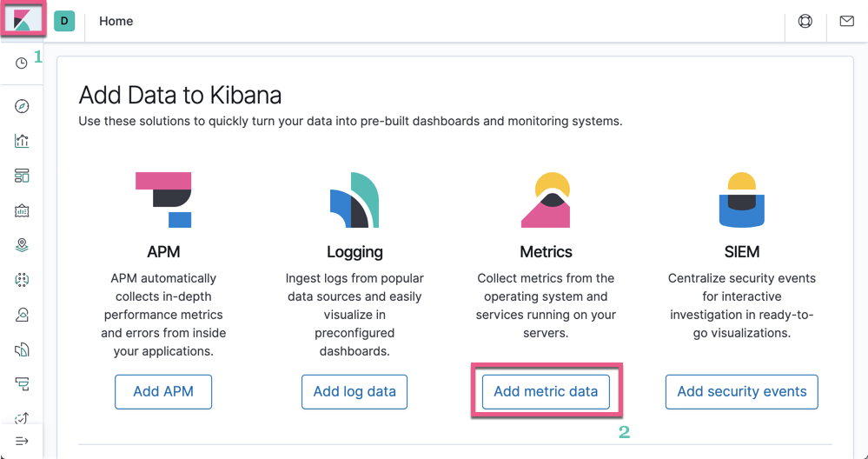Screen dimensions: 868x459
Task: Open Logs icon in sidebar
Action: tap(22, 349)
